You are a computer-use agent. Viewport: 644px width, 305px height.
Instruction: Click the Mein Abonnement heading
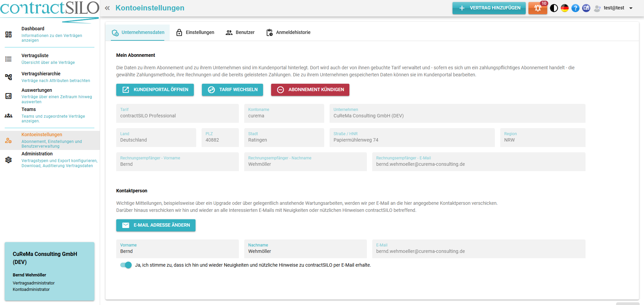(x=136, y=55)
